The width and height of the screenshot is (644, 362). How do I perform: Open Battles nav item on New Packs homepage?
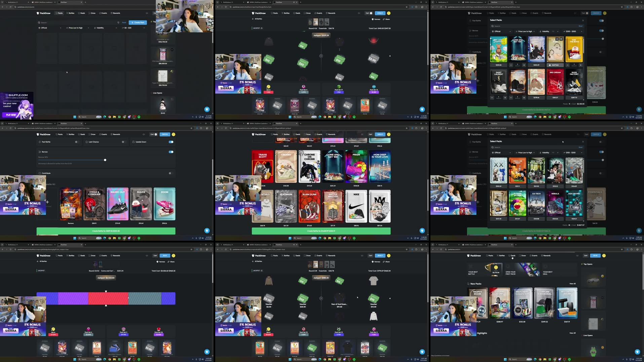(501, 256)
